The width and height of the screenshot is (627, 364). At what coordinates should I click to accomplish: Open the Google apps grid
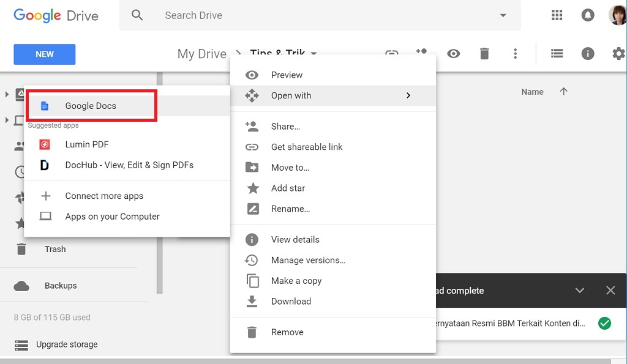click(557, 15)
